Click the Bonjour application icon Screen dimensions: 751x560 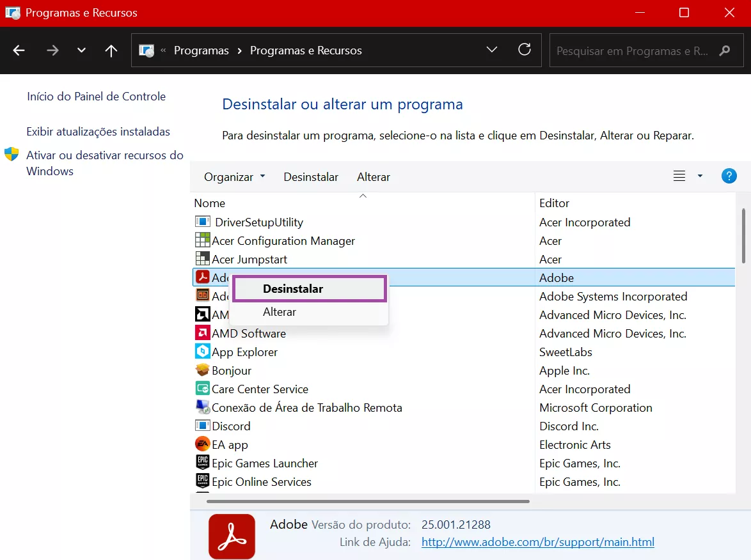202,370
